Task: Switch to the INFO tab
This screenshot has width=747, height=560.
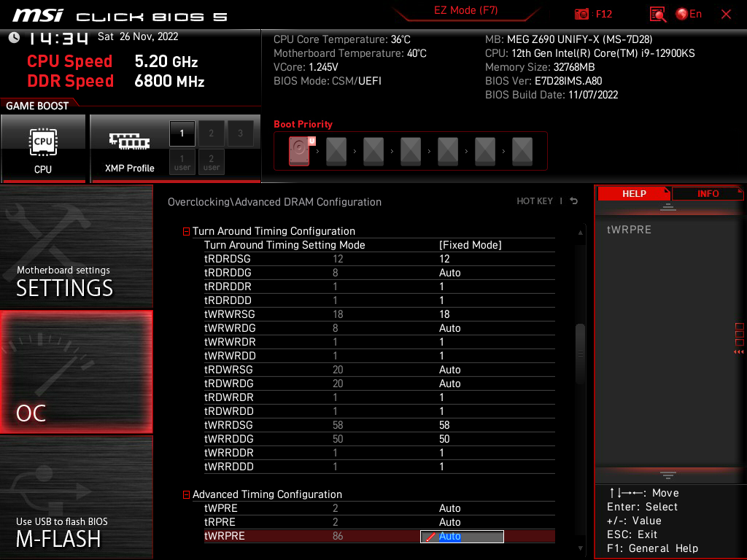Action: [x=708, y=194]
